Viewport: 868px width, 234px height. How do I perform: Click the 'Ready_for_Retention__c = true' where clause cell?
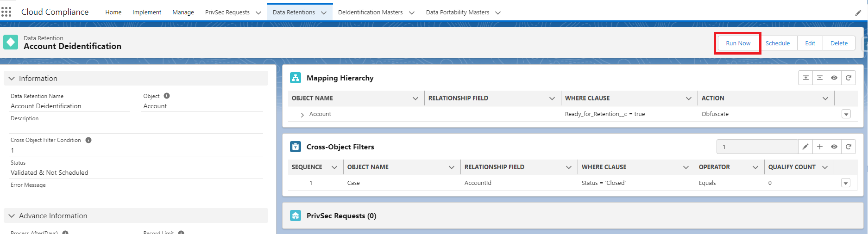point(605,114)
